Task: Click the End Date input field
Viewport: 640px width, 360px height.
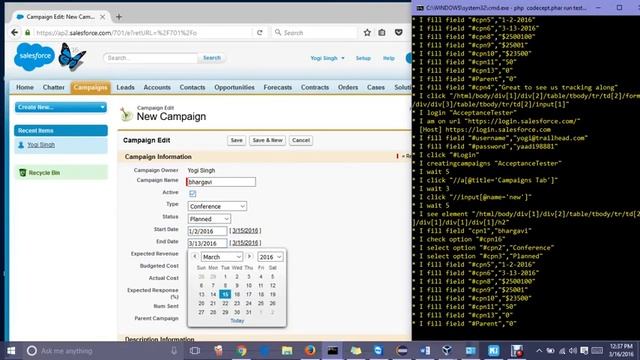Action: point(207,243)
